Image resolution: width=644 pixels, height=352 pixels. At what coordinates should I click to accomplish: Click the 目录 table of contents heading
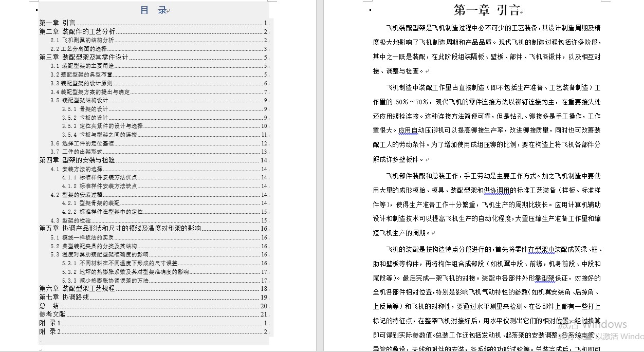pos(155,10)
